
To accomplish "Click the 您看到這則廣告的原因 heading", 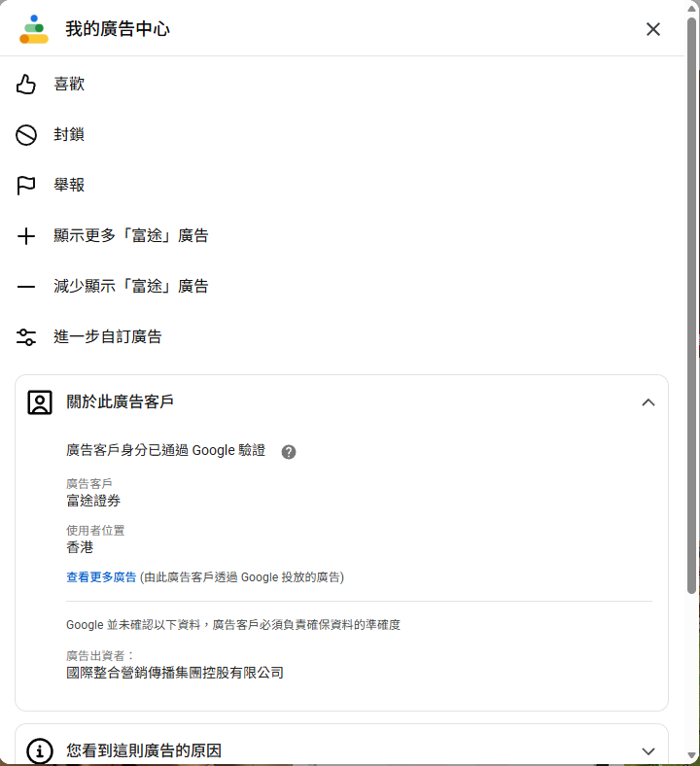I will coord(144,750).
